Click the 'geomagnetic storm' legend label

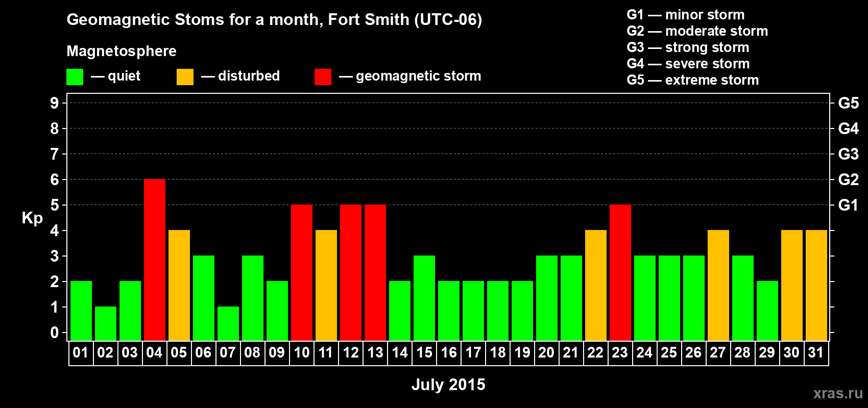tap(419, 76)
